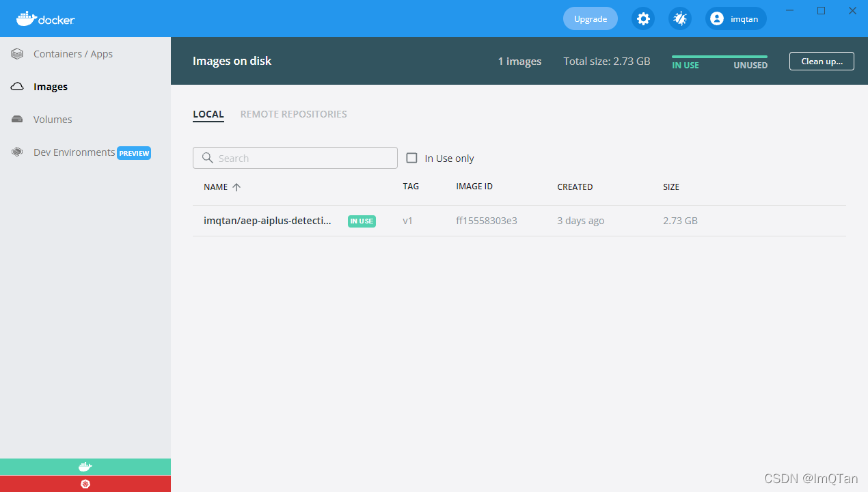Focus the Search images field
Viewport: 868px width, 492px height.
[x=295, y=158]
